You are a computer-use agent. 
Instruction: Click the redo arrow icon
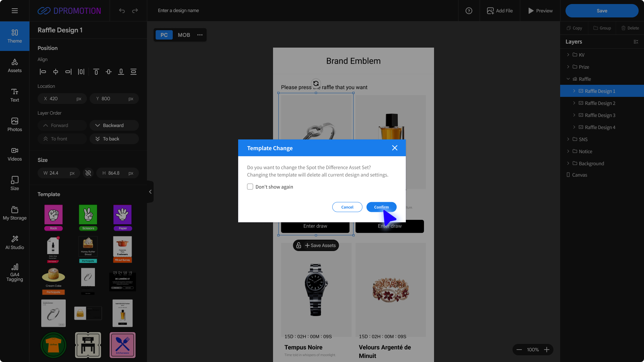[x=135, y=11]
